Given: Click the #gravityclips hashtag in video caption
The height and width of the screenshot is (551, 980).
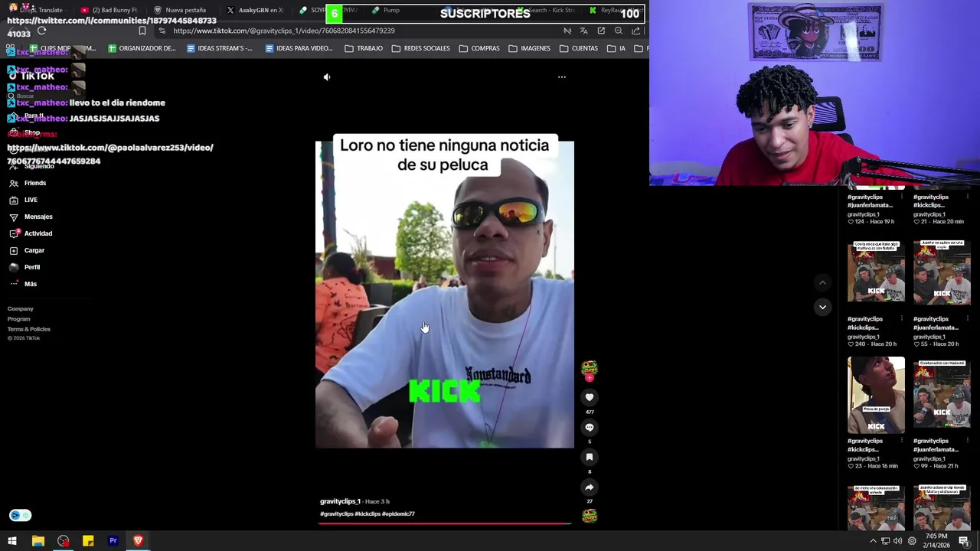Looking at the screenshot, I should click(x=337, y=514).
